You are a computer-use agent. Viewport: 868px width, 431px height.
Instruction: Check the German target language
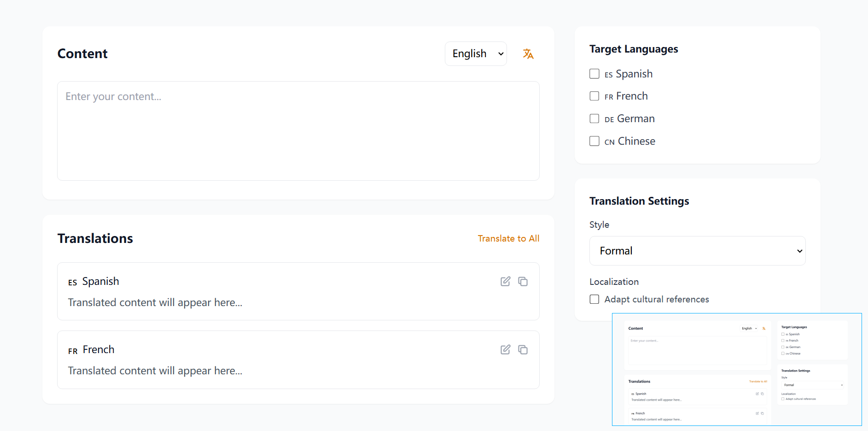tap(594, 118)
